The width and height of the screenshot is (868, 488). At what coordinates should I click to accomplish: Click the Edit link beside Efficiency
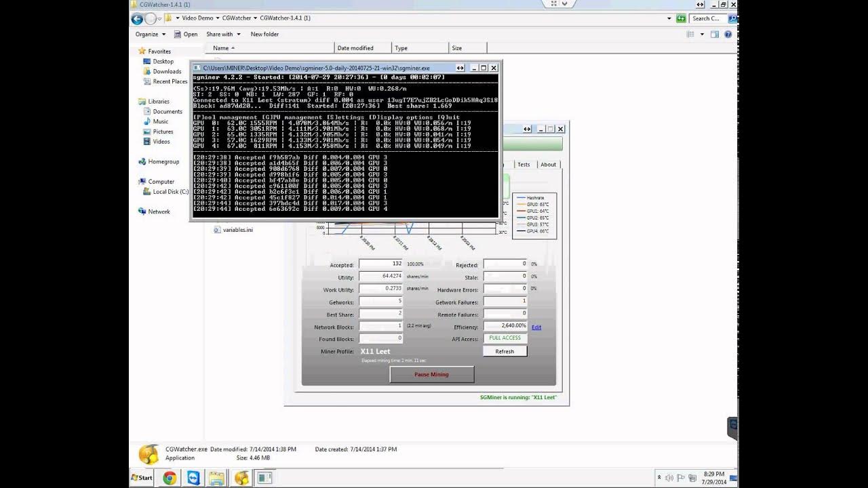point(536,327)
